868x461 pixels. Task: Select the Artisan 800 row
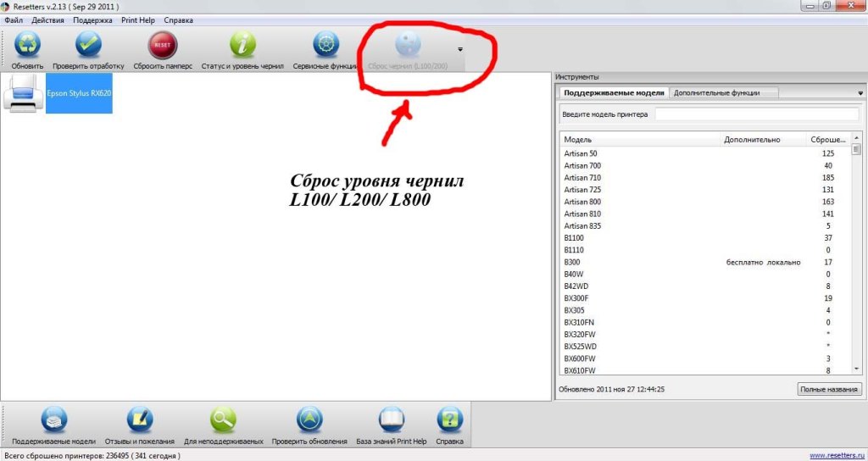705,202
